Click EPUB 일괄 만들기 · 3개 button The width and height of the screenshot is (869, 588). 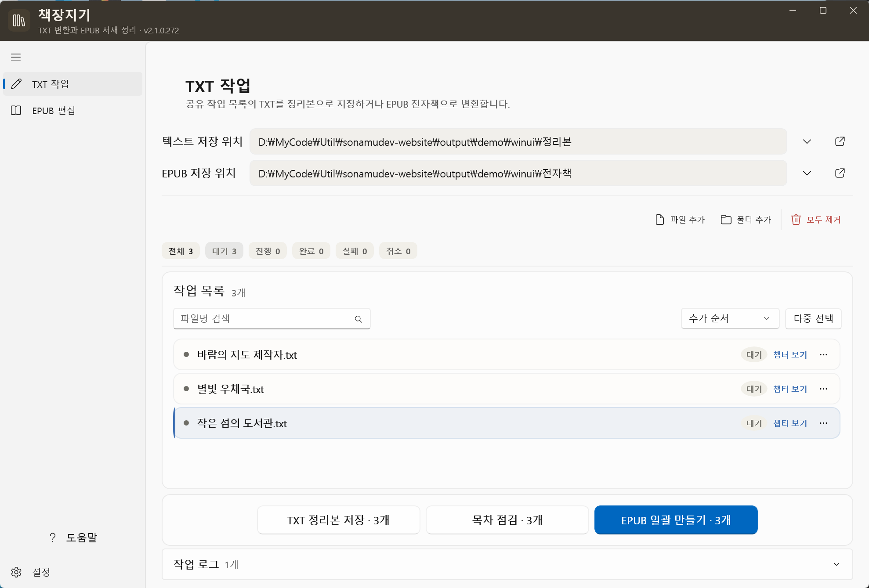[676, 520]
